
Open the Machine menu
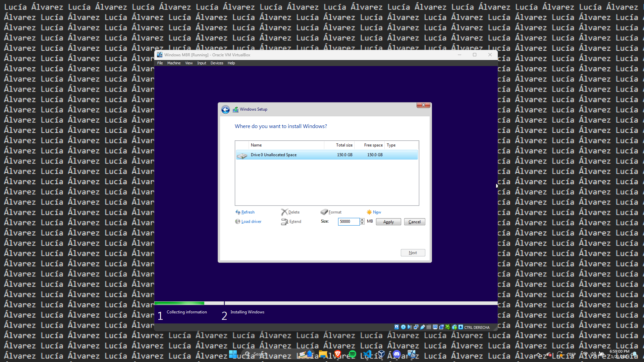click(174, 63)
